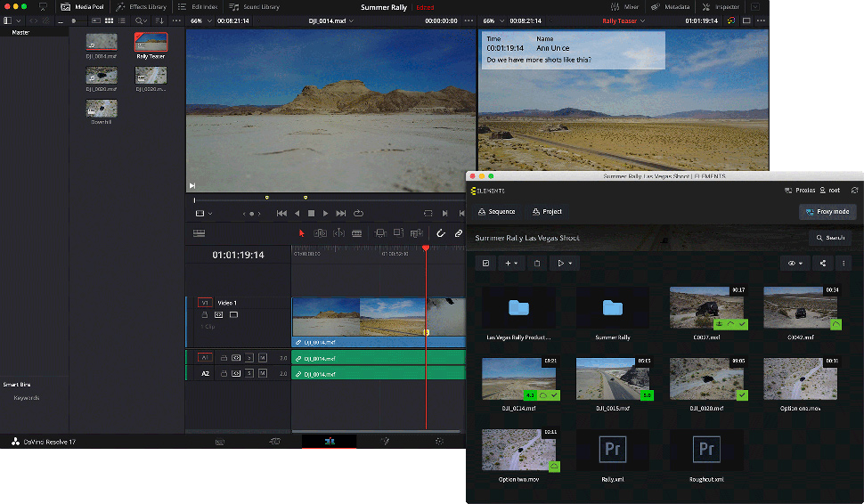Open the Effects Library panel
Screen dimensions: 864x504
[141, 7]
